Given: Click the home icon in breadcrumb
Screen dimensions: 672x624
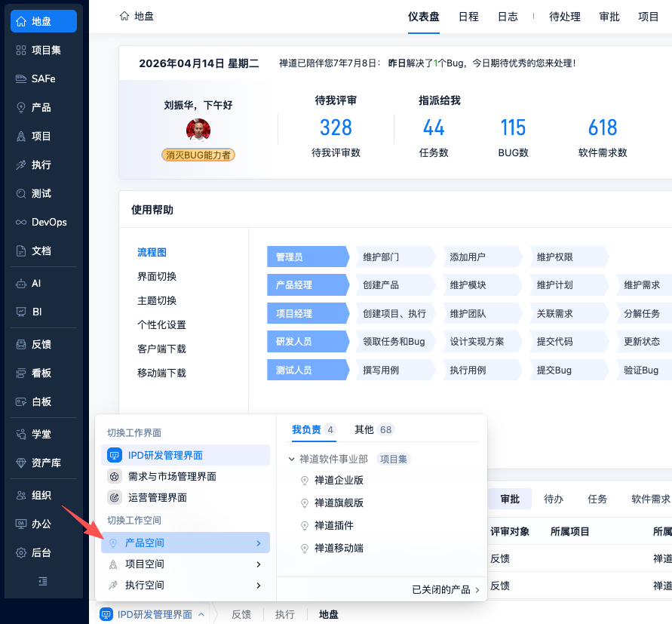Looking at the screenshot, I should pos(124,17).
